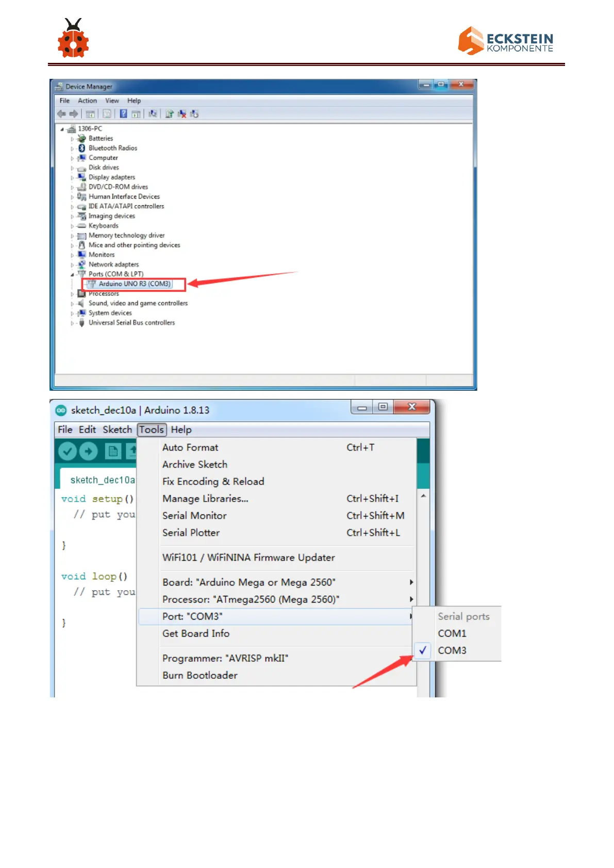Expand the Network adapters category
This screenshot has width=614, height=868.
click(x=72, y=264)
